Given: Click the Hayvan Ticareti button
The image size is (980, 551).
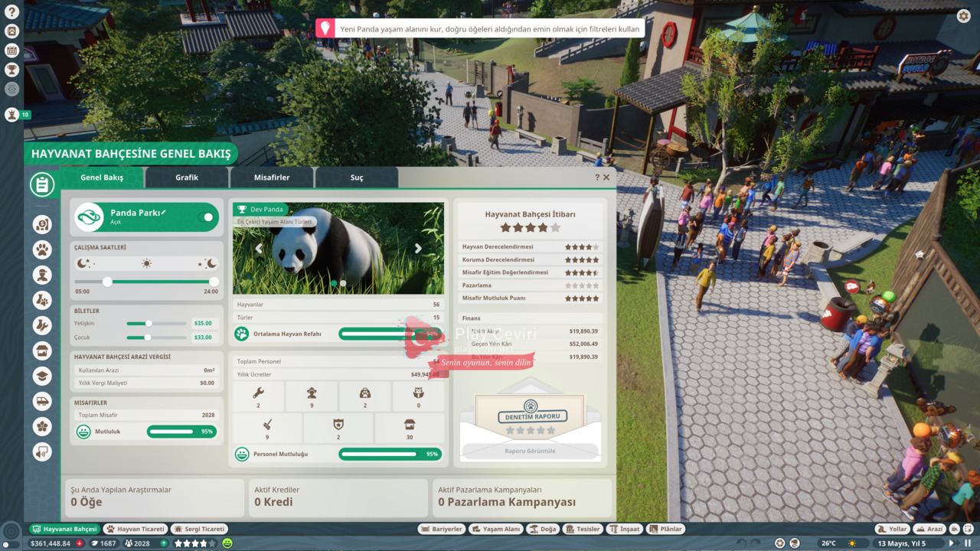Looking at the screenshot, I should (x=135, y=529).
